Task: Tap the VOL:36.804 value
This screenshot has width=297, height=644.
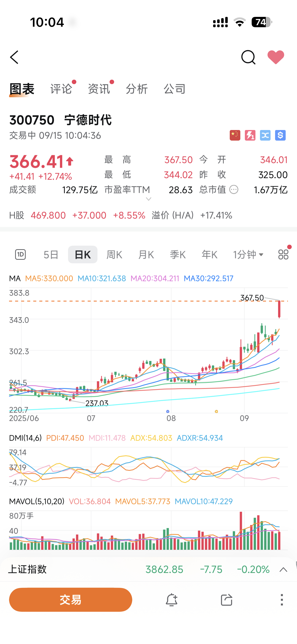Action: [x=90, y=501]
